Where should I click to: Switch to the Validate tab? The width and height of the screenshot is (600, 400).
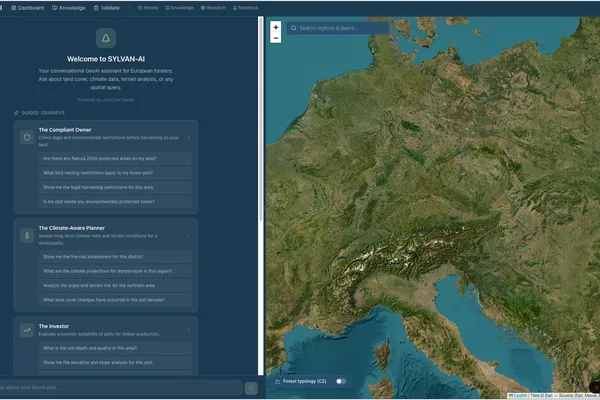pos(107,8)
